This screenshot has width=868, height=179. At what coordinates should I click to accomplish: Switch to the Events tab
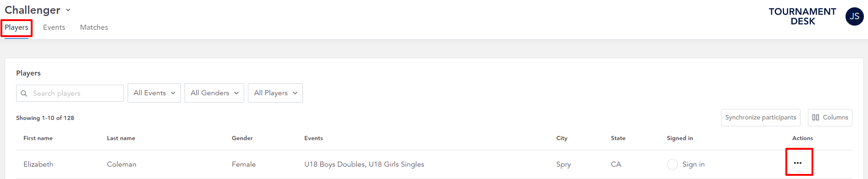[x=54, y=27]
